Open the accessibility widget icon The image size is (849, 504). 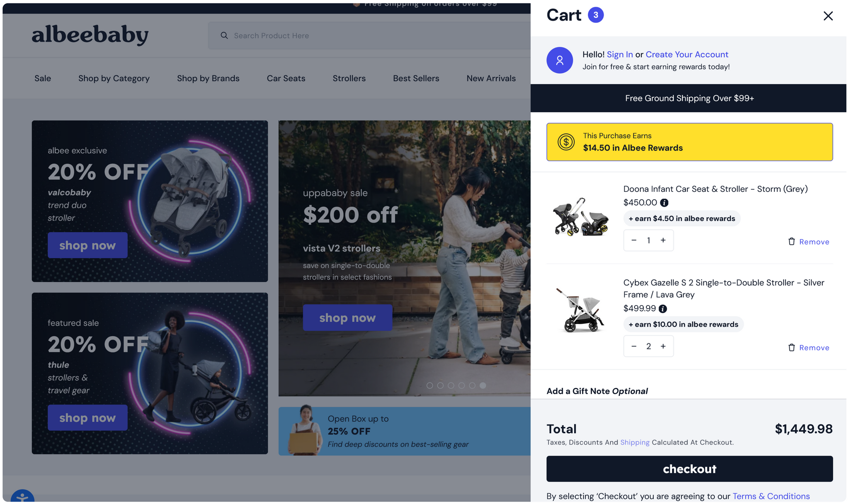(22, 497)
